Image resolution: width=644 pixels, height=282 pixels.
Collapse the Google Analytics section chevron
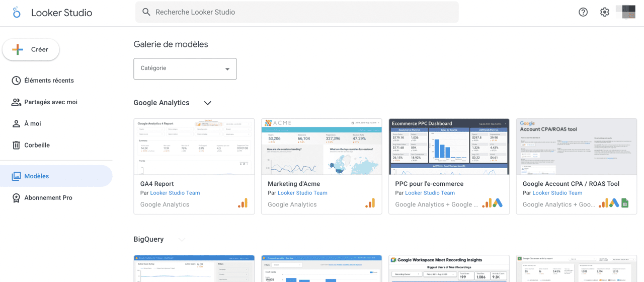point(207,103)
